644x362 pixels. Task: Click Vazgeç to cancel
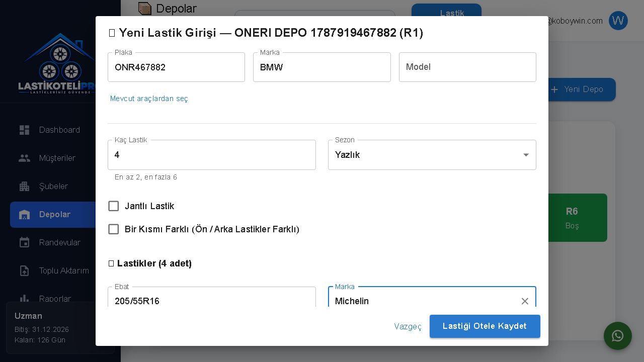pyautogui.click(x=408, y=326)
